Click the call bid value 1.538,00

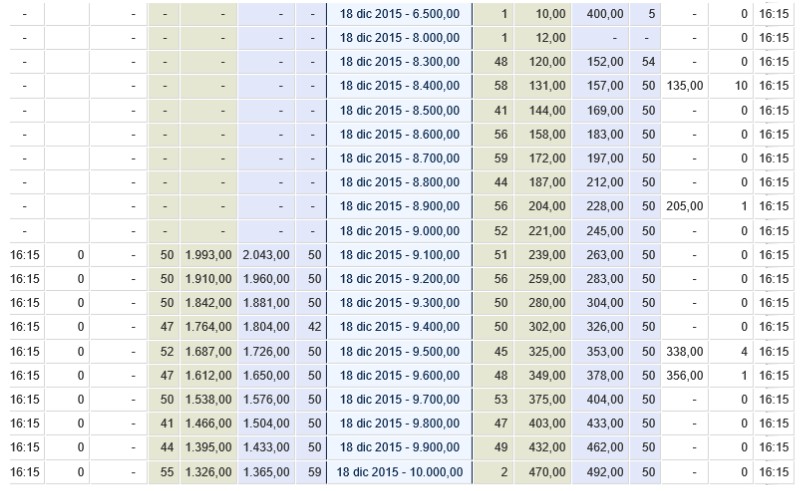click(x=208, y=399)
